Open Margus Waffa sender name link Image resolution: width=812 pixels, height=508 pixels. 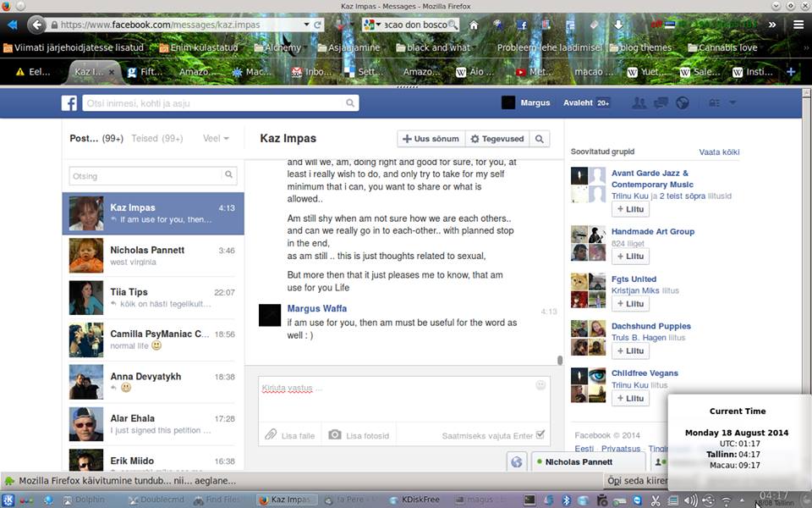(317, 308)
